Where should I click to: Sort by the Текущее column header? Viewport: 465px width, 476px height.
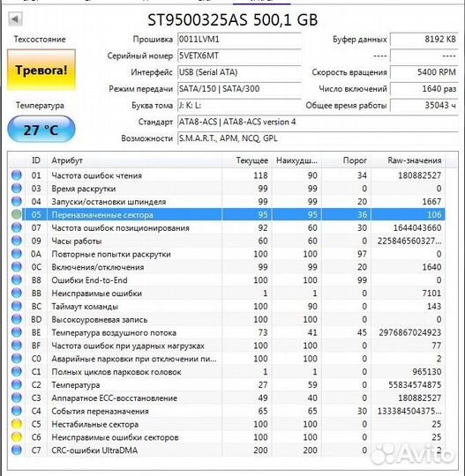click(247, 160)
